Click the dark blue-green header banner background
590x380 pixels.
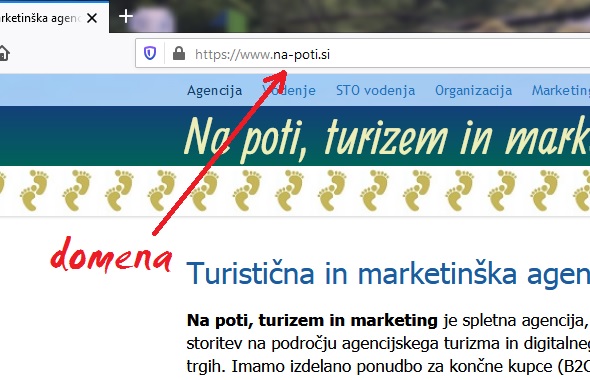[x=90, y=136]
